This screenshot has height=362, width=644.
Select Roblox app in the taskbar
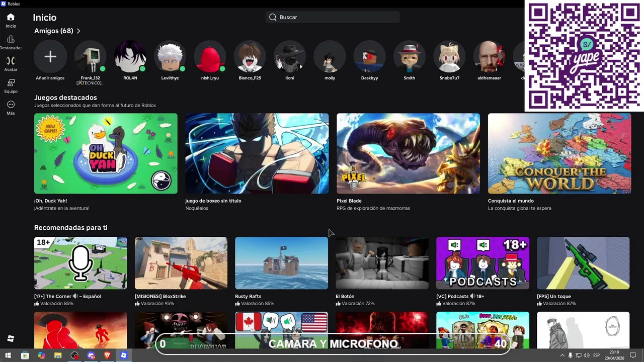click(124, 355)
